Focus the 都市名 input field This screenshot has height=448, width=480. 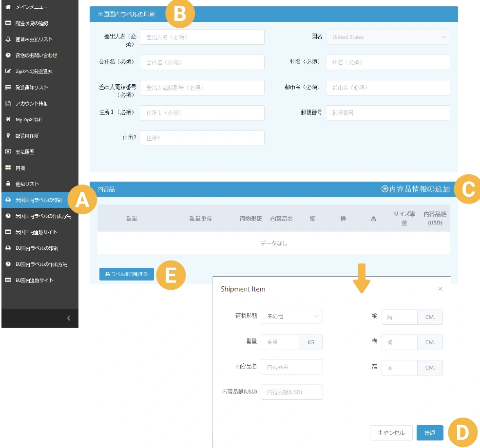388,88
